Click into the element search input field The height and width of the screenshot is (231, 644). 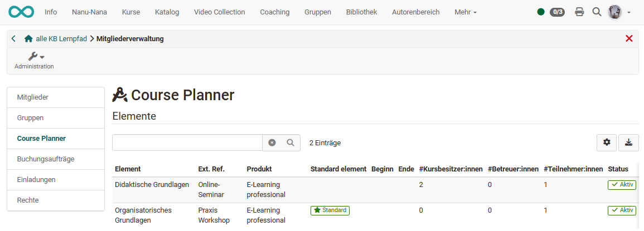pyautogui.click(x=187, y=142)
